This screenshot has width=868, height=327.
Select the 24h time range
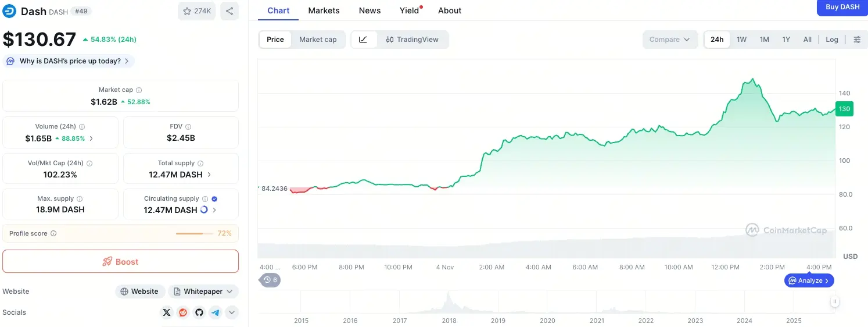[717, 40]
